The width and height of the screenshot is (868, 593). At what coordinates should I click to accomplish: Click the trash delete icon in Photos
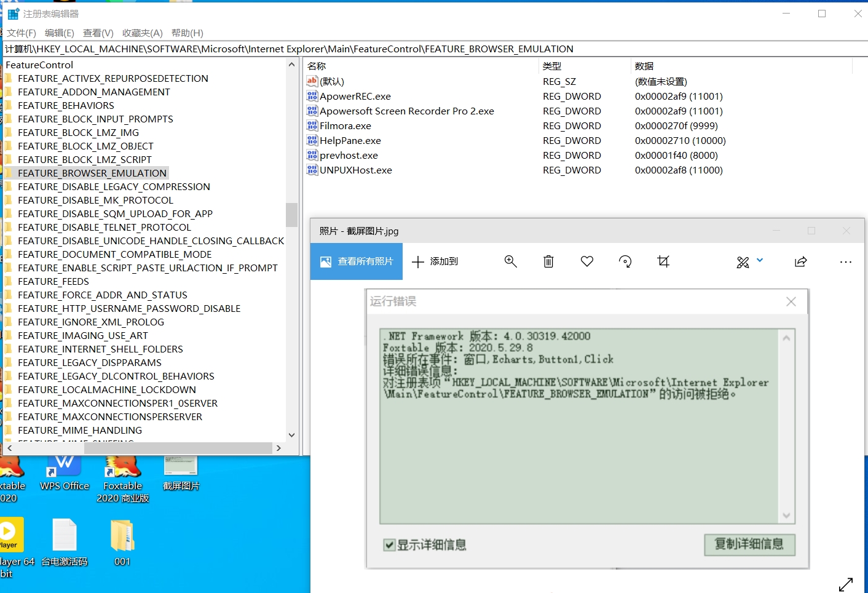click(x=548, y=261)
